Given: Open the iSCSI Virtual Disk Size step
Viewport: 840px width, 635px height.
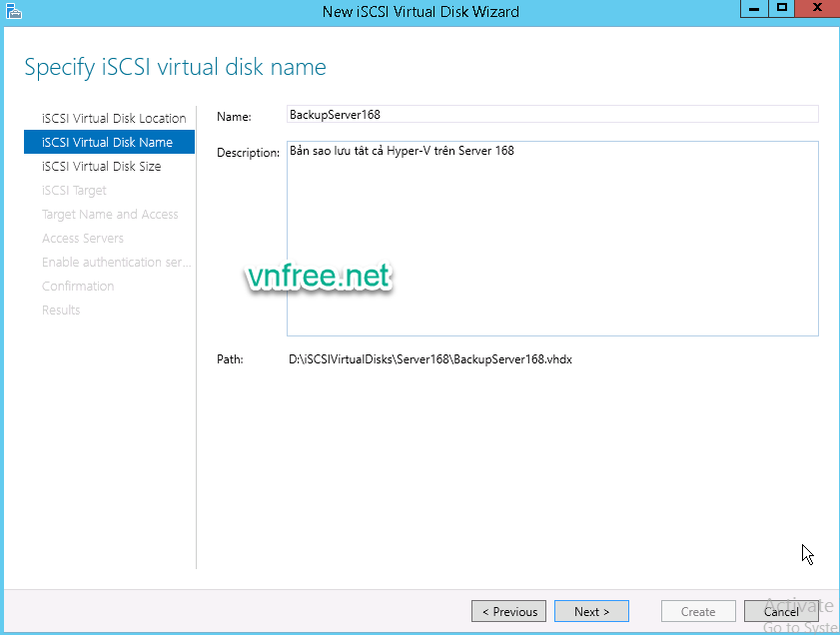Looking at the screenshot, I should click(101, 166).
